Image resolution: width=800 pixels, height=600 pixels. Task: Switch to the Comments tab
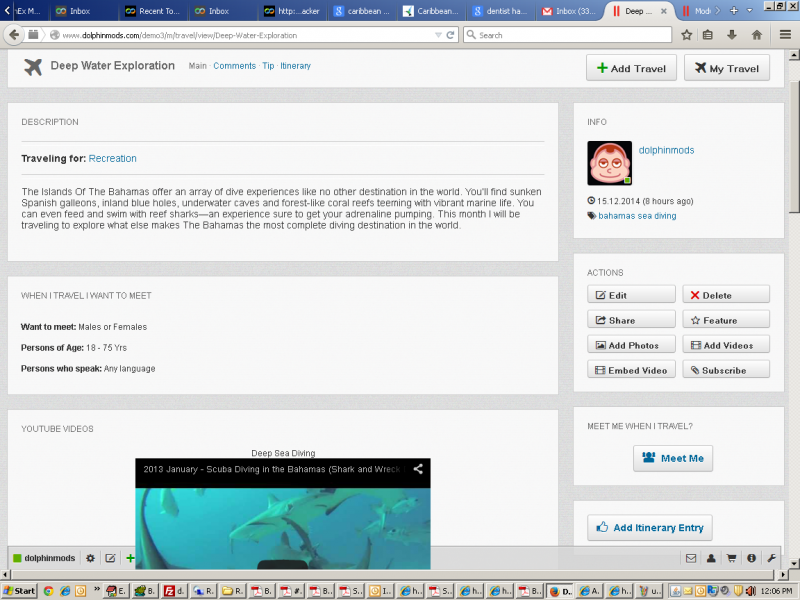(235, 66)
